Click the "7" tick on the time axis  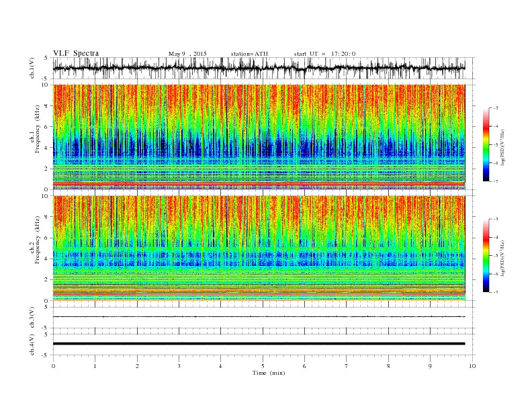tap(347, 366)
